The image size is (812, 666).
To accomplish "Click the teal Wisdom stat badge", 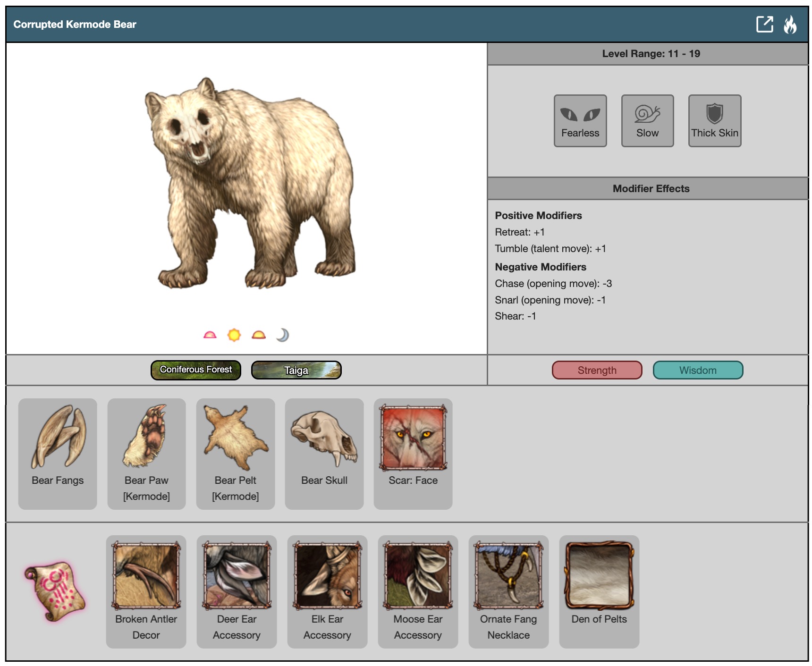I will click(697, 371).
